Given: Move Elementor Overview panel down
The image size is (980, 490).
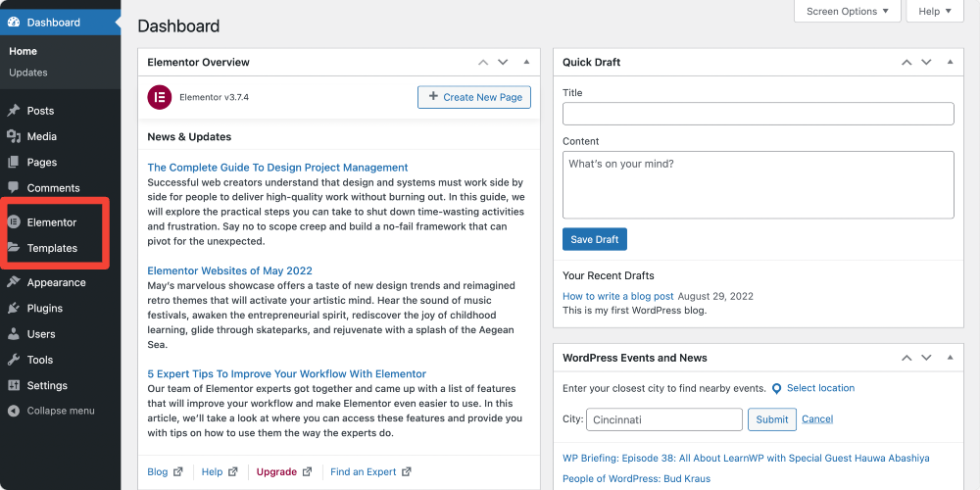Looking at the screenshot, I should click(503, 62).
